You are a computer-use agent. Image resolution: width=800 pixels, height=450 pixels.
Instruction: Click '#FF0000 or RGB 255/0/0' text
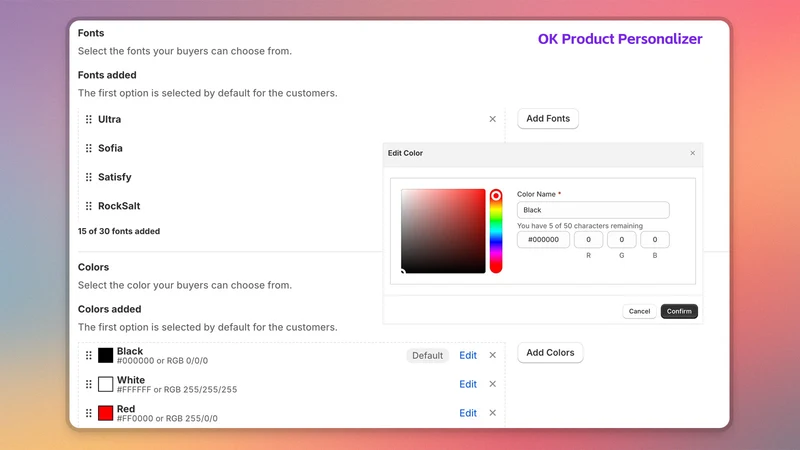pyautogui.click(x=167, y=418)
